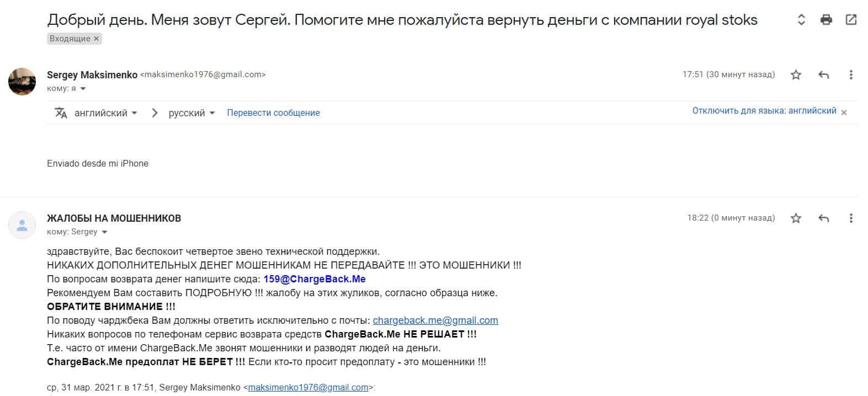Screen dimensions: 868x396
Task: Click Sergey Maksimenko's profile photo
Action: point(22,82)
